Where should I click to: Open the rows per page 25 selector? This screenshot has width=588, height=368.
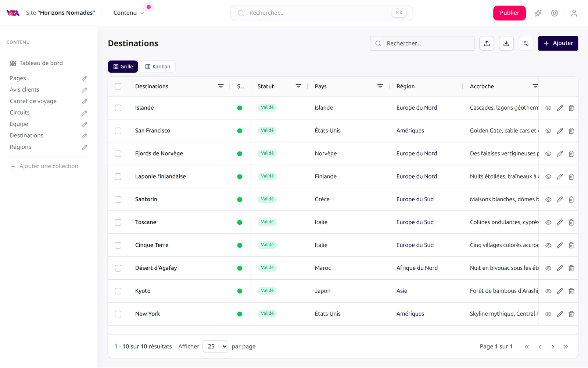click(x=215, y=346)
